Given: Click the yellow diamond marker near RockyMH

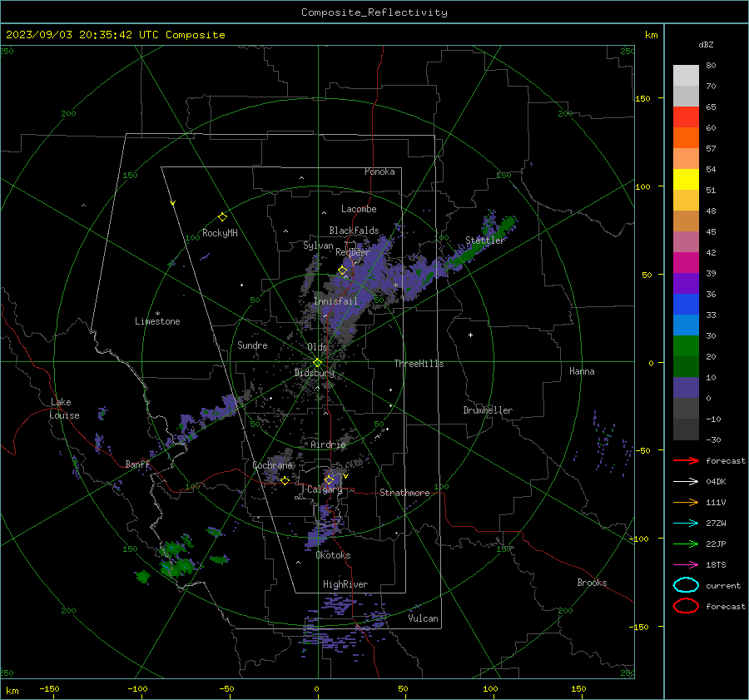Looking at the screenshot, I should (x=222, y=217).
